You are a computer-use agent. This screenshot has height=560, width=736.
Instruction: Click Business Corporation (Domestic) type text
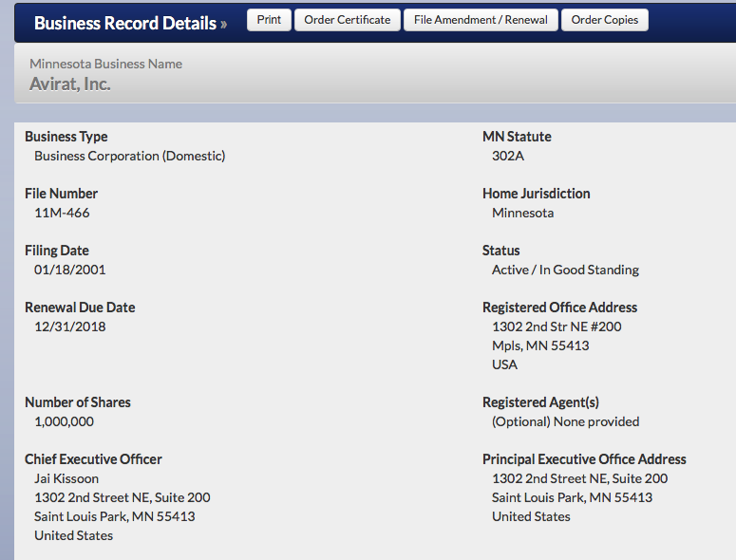(129, 156)
